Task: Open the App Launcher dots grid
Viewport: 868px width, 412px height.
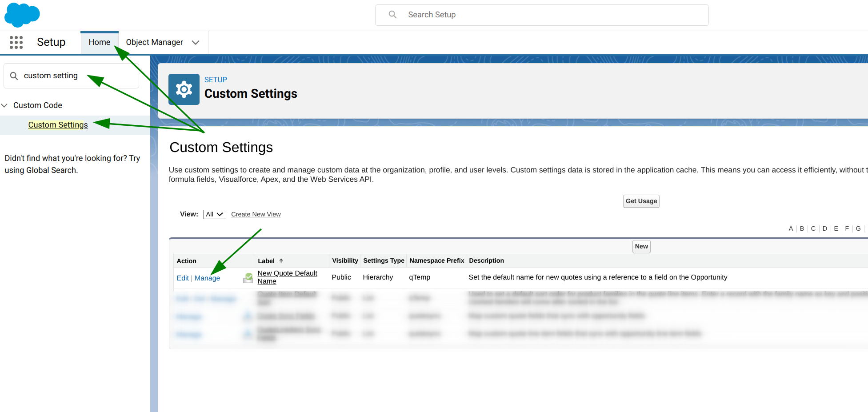Action: pos(16,42)
